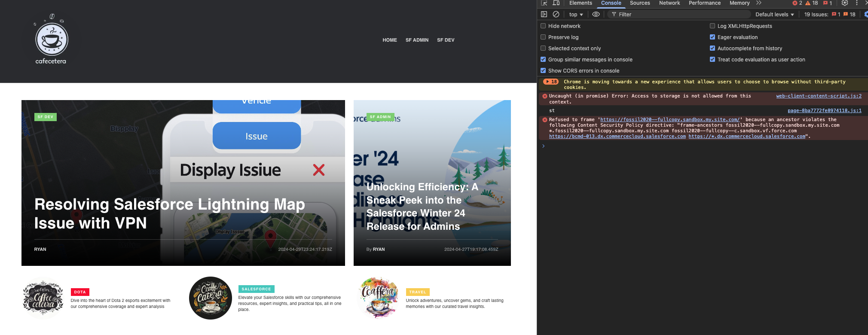Image resolution: width=868 pixels, height=335 pixels.
Task: Enable Preserve log checkbox
Action: (543, 37)
